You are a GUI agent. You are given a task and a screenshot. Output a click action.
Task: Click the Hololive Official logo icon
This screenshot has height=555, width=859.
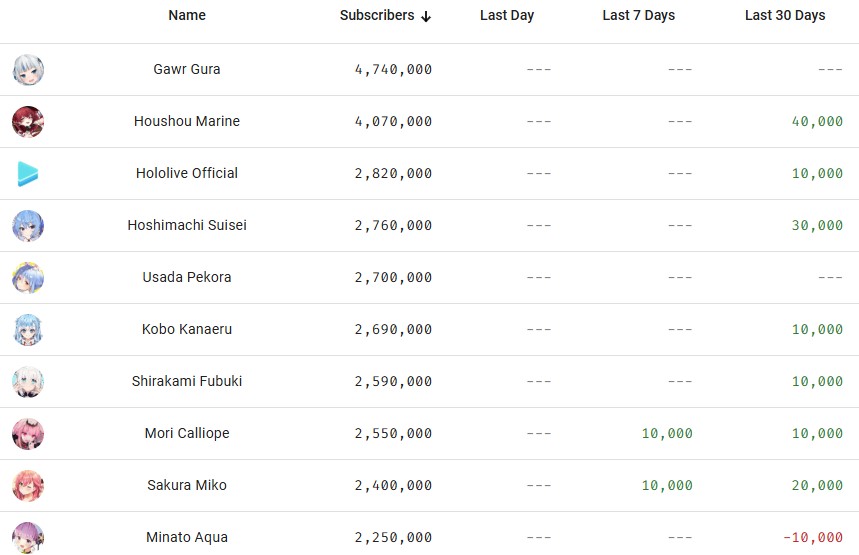28,174
